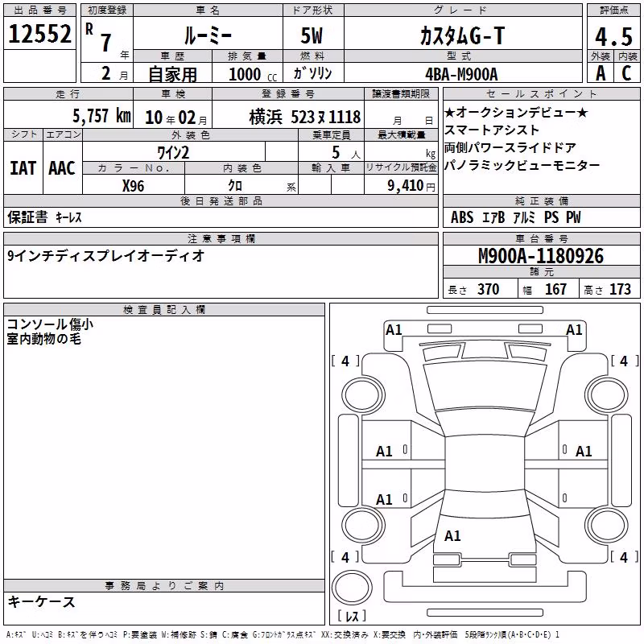
Task: Click the スマートアシスト sales point
Action: pos(492,130)
